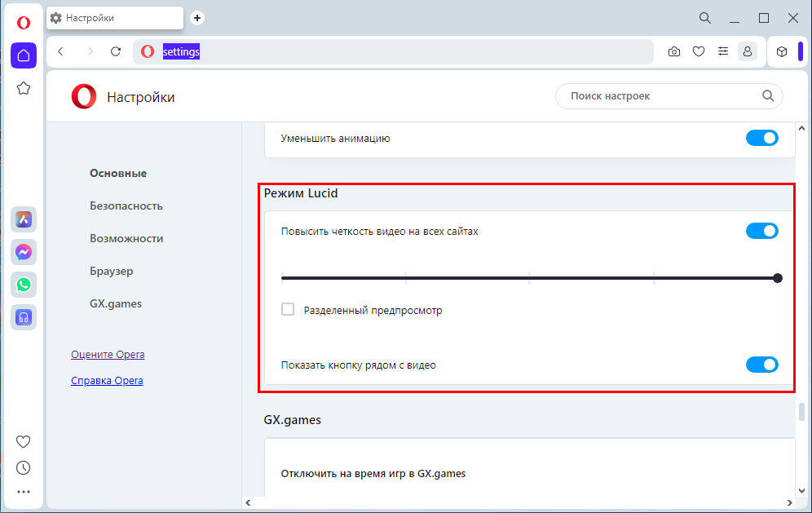
Task: Open Facebook Messenger in the sidebar
Action: [x=24, y=252]
